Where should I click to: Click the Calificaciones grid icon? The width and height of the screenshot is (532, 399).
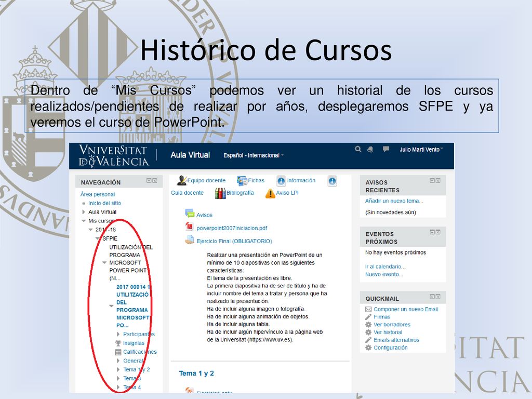pos(118,352)
